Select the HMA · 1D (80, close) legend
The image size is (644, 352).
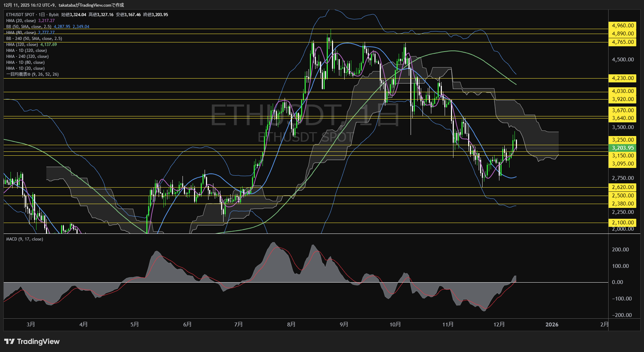(x=25, y=62)
